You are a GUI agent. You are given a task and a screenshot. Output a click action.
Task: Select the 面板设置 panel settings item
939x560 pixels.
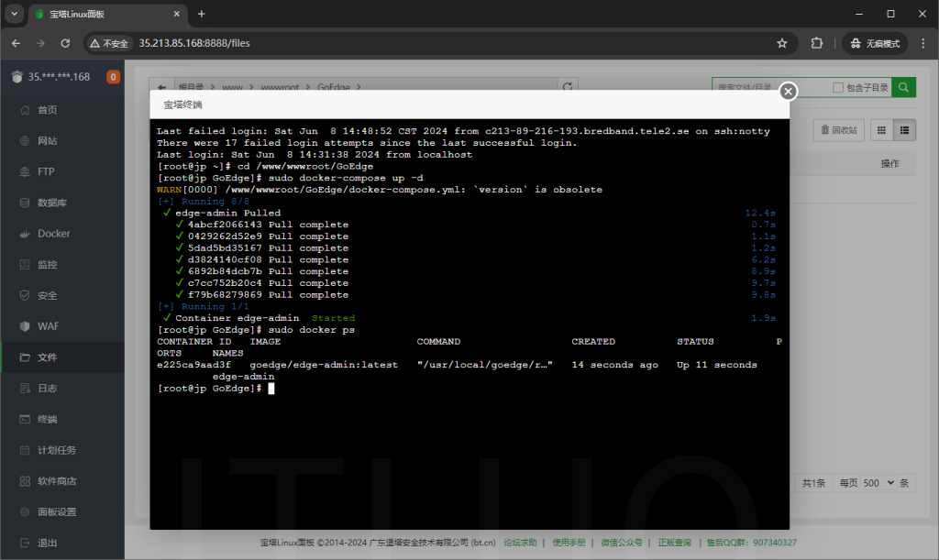coord(57,511)
